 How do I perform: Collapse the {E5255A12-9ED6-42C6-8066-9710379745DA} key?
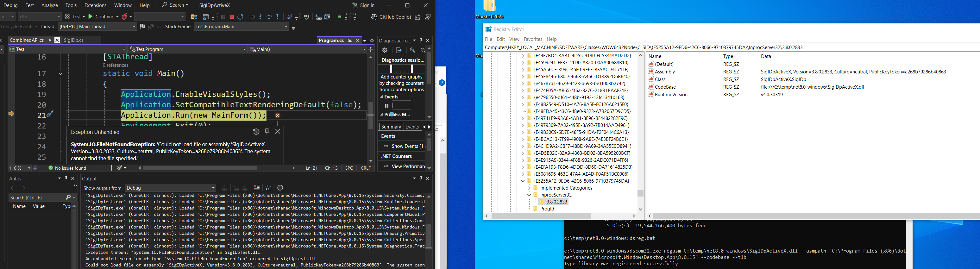tap(523, 181)
